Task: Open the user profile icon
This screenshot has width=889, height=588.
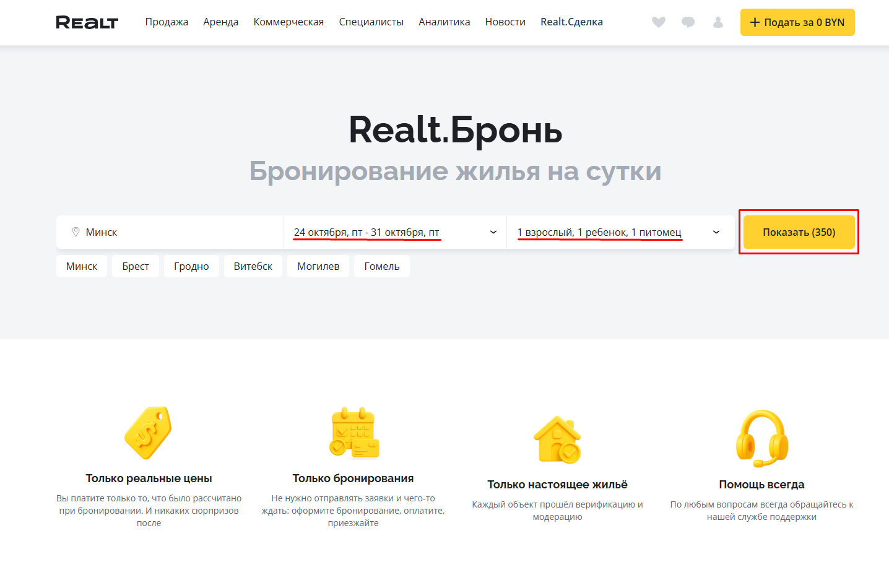Action: pos(718,22)
